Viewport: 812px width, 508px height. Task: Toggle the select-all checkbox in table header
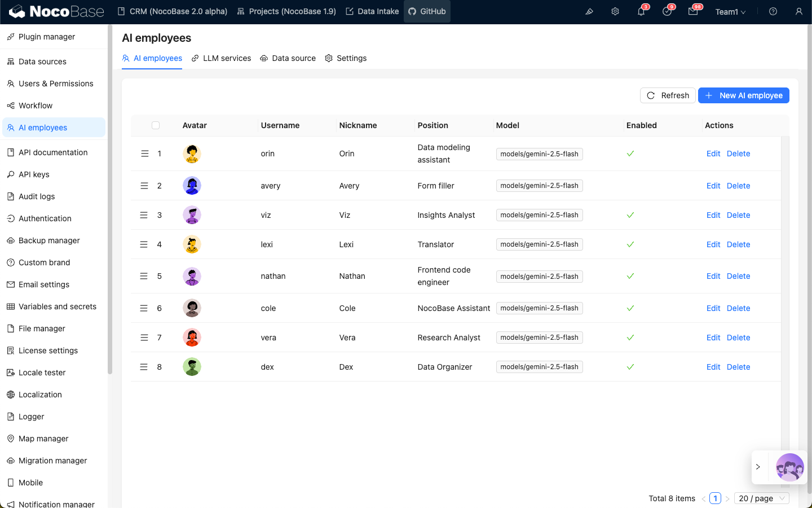coord(156,125)
